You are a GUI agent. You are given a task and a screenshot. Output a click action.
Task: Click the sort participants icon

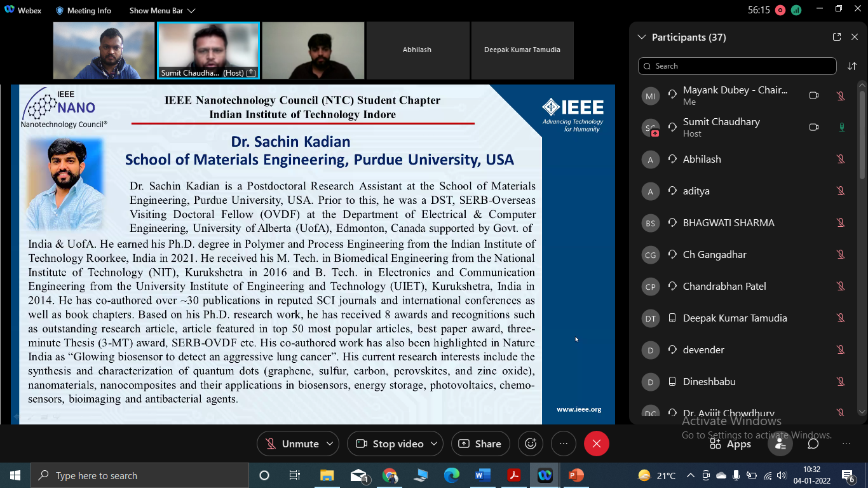(852, 66)
